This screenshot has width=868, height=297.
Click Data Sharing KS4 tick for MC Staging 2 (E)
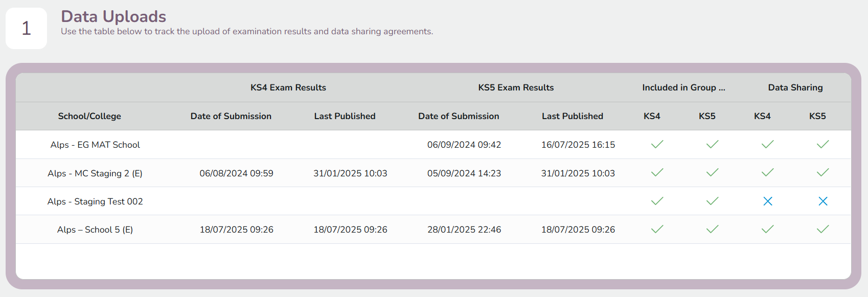click(x=767, y=173)
